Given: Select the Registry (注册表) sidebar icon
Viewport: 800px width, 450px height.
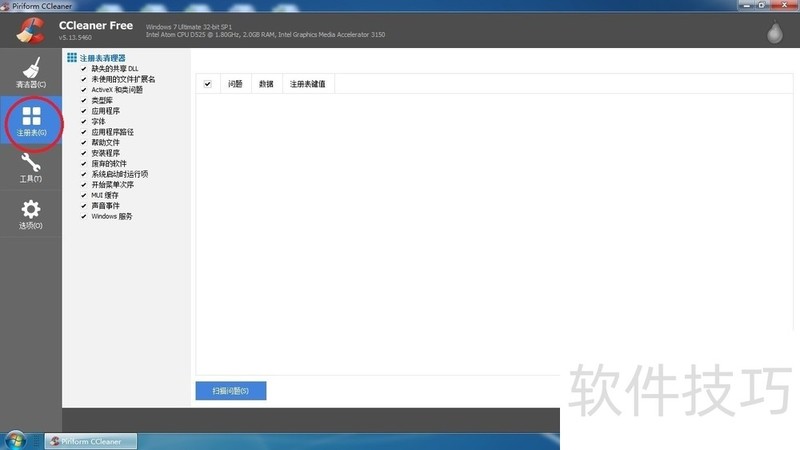Looking at the screenshot, I should pos(31,121).
